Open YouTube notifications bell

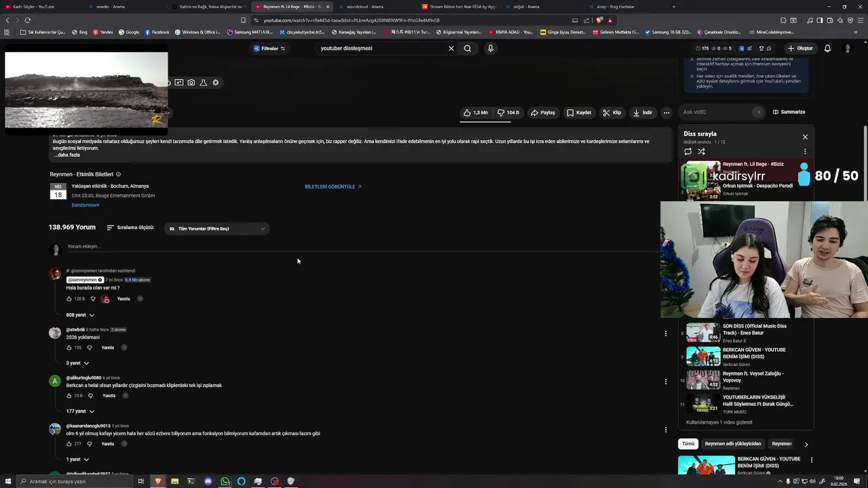[x=827, y=48]
